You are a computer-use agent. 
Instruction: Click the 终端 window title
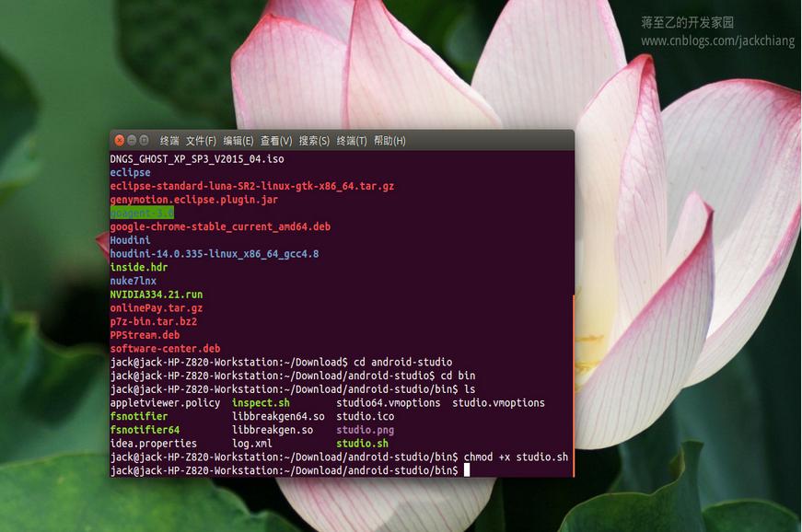[x=169, y=141]
